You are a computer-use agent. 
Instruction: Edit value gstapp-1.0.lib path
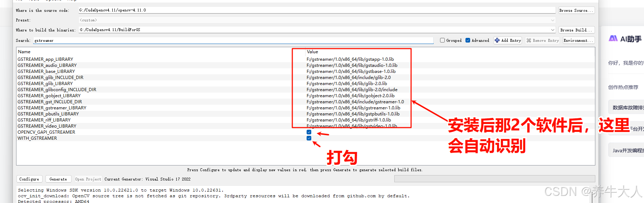(x=350, y=59)
